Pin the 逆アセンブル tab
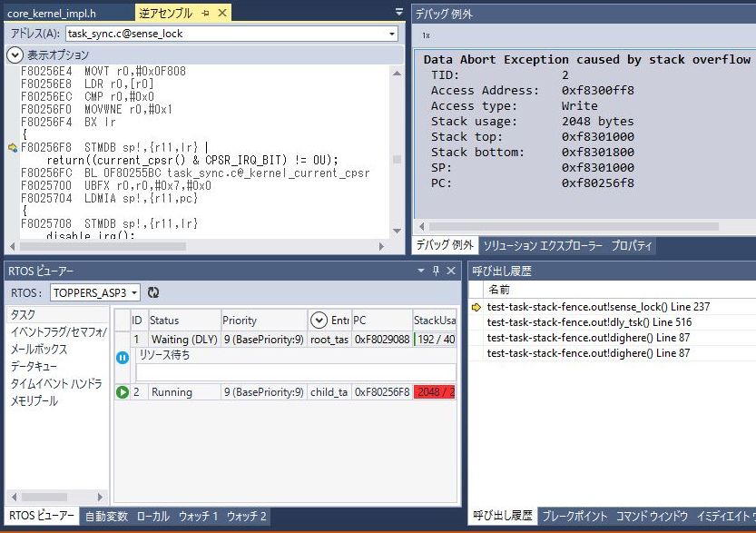This screenshot has width=756, height=533. [206, 13]
